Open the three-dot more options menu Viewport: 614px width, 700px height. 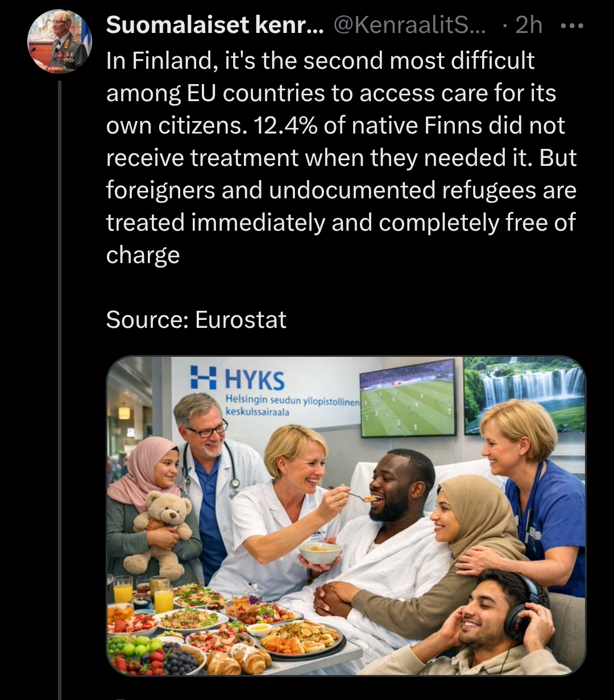pyautogui.click(x=572, y=26)
